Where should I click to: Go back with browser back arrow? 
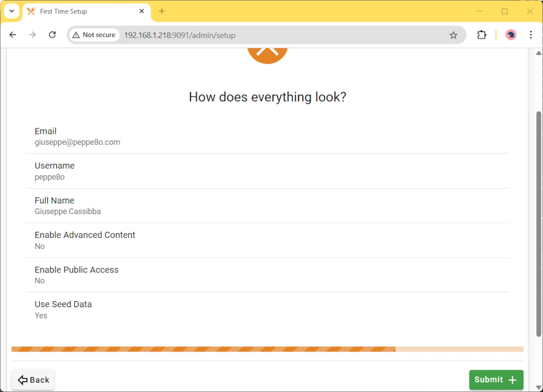[x=13, y=35]
